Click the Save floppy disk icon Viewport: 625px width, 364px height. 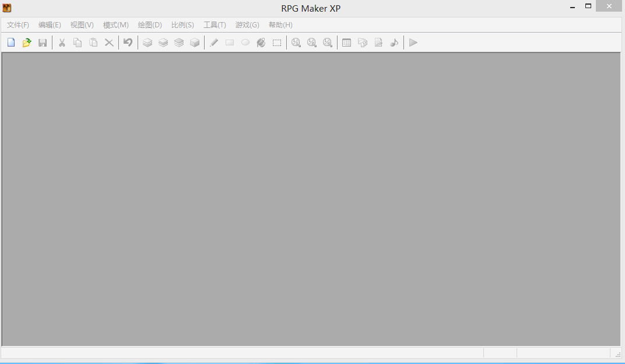coord(43,43)
